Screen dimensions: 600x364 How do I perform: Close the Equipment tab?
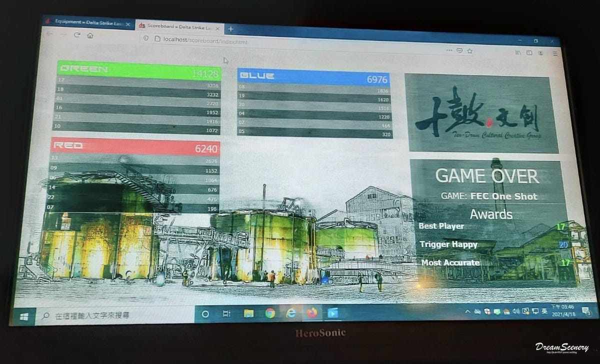click(x=128, y=24)
